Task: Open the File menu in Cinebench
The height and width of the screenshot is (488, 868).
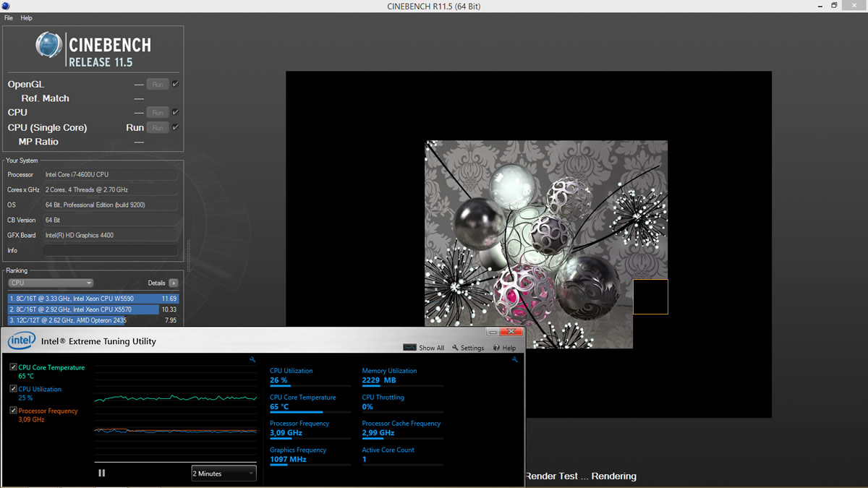Action: (9, 17)
